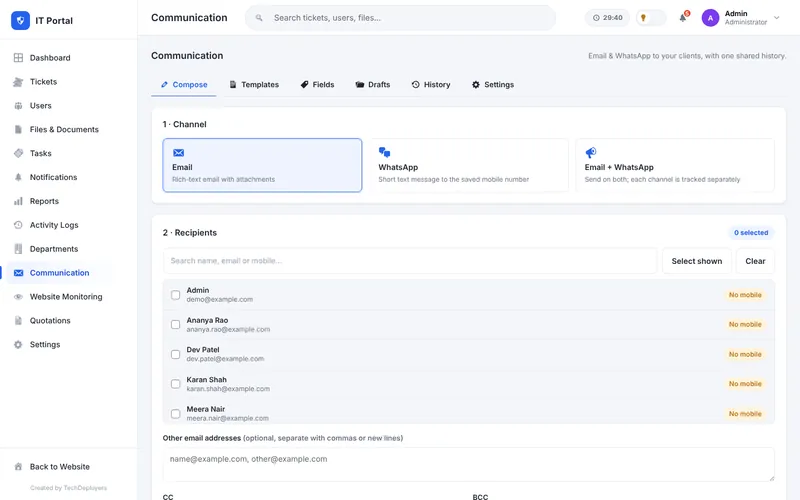Check the Dev Patel checkbox
This screenshot has width=800, height=500.
pyautogui.click(x=176, y=354)
